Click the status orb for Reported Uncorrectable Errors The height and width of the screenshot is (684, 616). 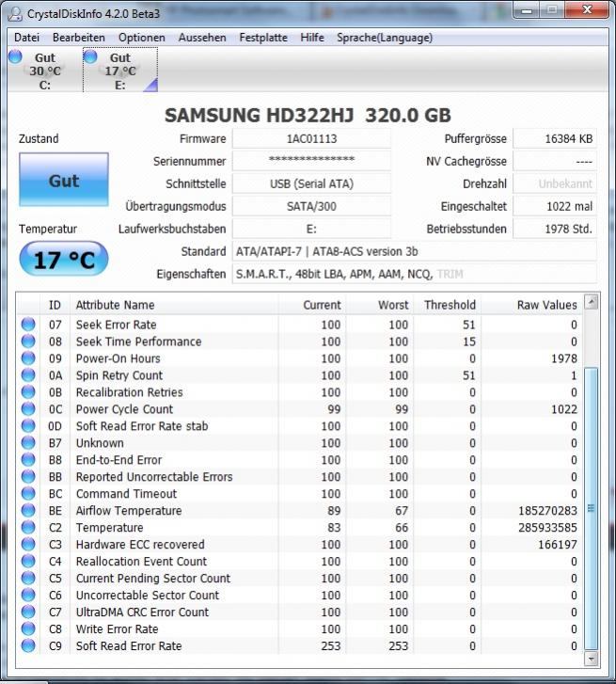pyautogui.click(x=28, y=476)
